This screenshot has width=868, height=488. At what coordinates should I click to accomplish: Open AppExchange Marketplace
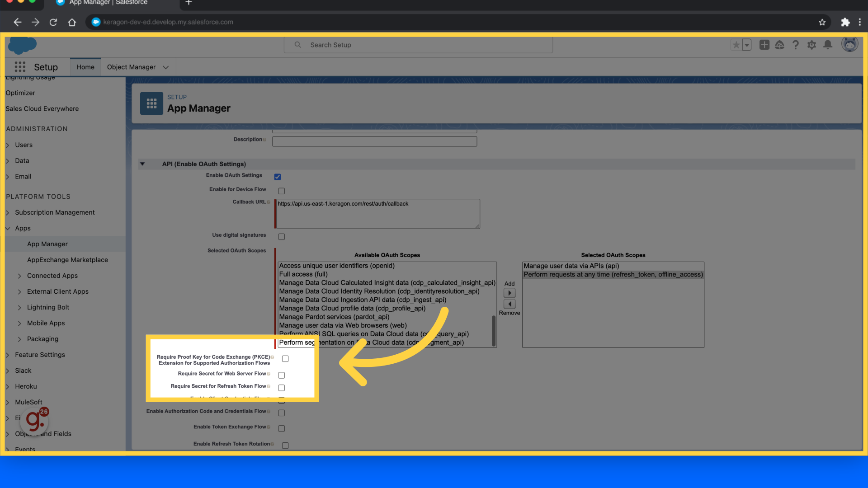pos(67,260)
